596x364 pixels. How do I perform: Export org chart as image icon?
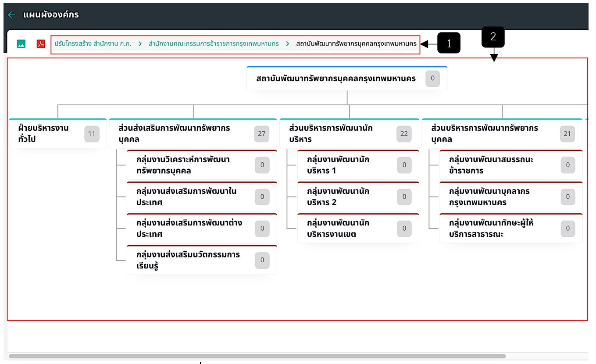(x=21, y=44)
